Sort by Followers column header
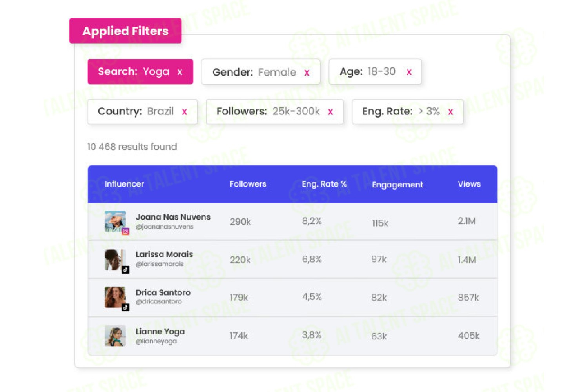Viewport: 588px width, 392px height. (248, 184)
